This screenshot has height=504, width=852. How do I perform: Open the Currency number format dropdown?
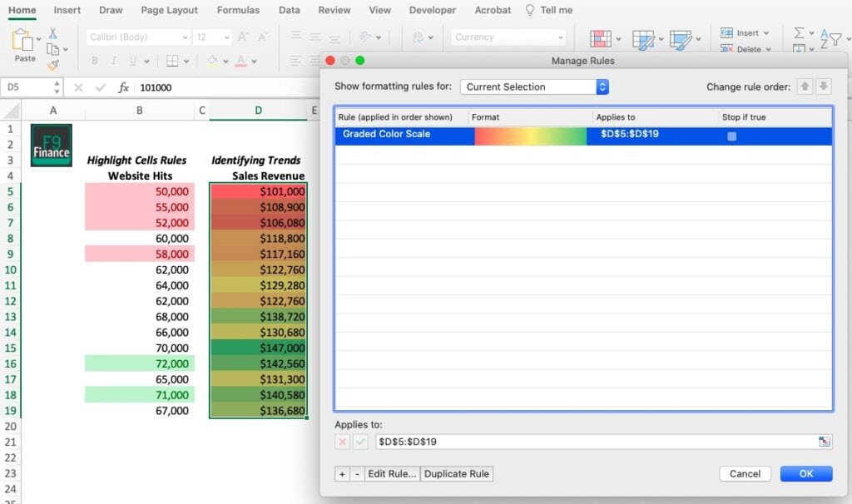(x=508, y=37)
